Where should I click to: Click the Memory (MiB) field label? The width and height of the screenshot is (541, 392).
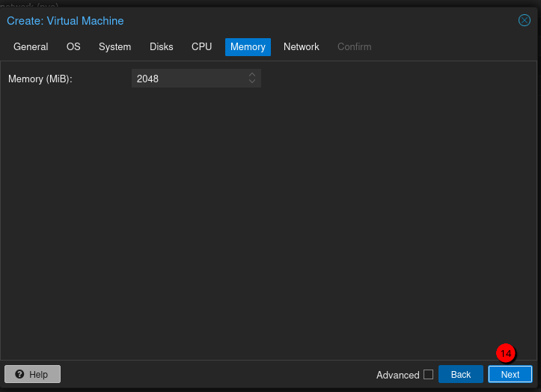[x=40, y=79]
